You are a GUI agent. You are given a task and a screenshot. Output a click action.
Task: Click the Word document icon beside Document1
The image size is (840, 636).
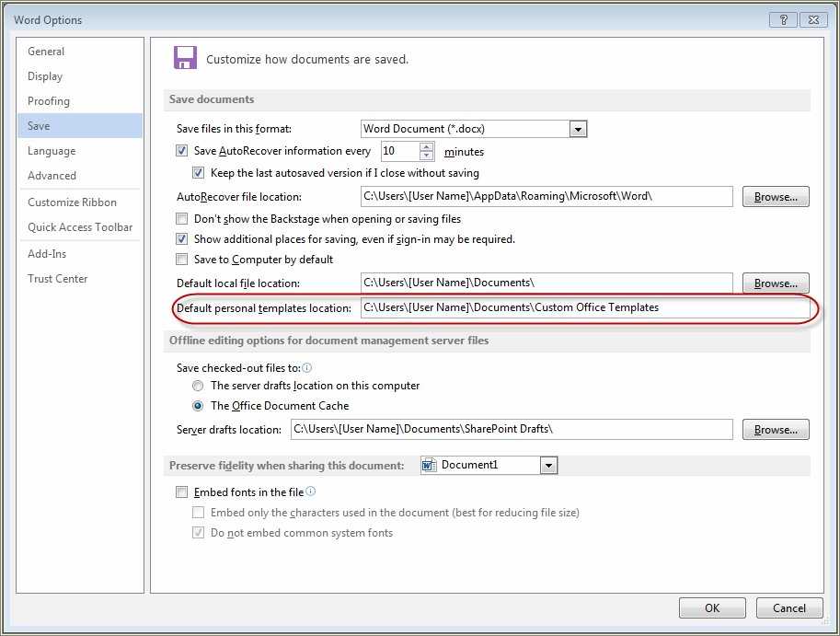click(428, 465)
